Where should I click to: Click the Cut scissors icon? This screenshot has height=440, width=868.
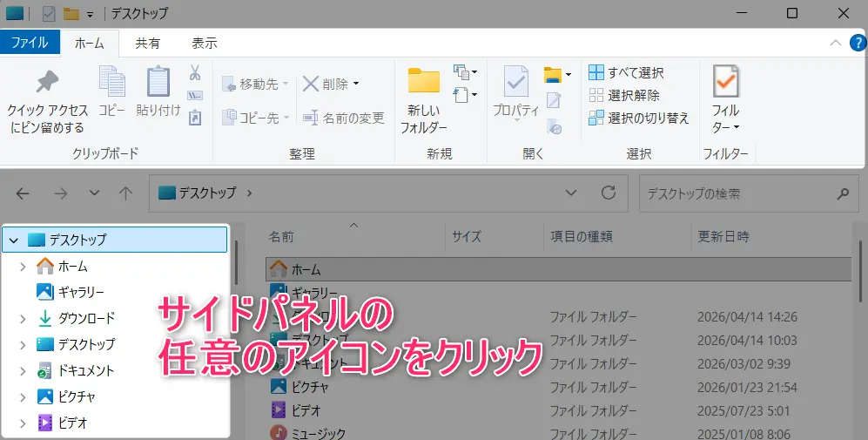(x=195, y=71)
